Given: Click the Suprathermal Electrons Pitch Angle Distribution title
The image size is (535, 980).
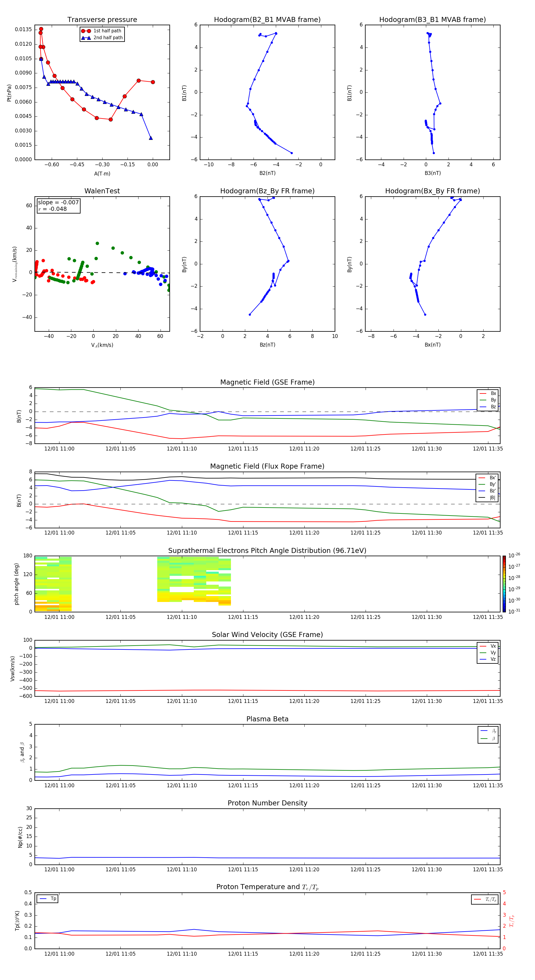Looking at the screenshot, I should [267, 551].
